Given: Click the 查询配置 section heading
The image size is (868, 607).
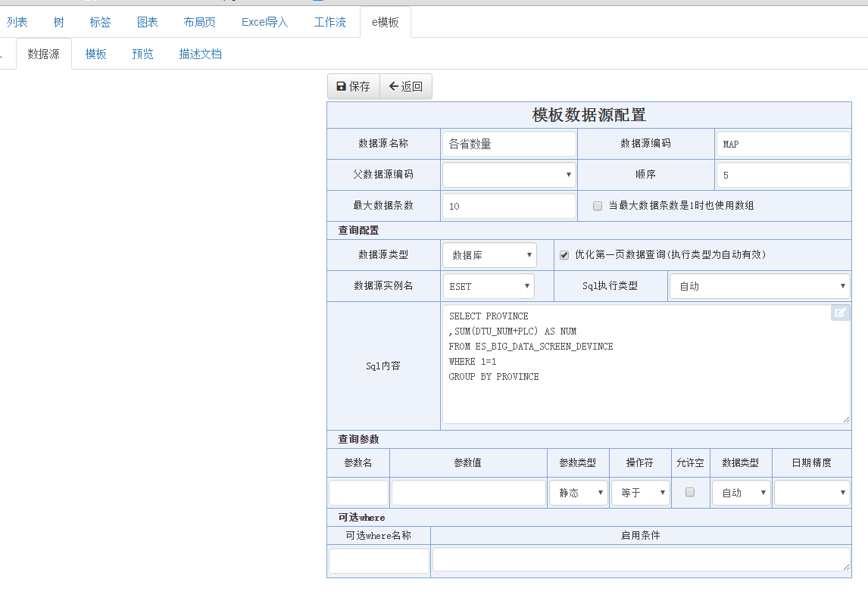Looking at the screenshot, I should click(x=359, y=230).
